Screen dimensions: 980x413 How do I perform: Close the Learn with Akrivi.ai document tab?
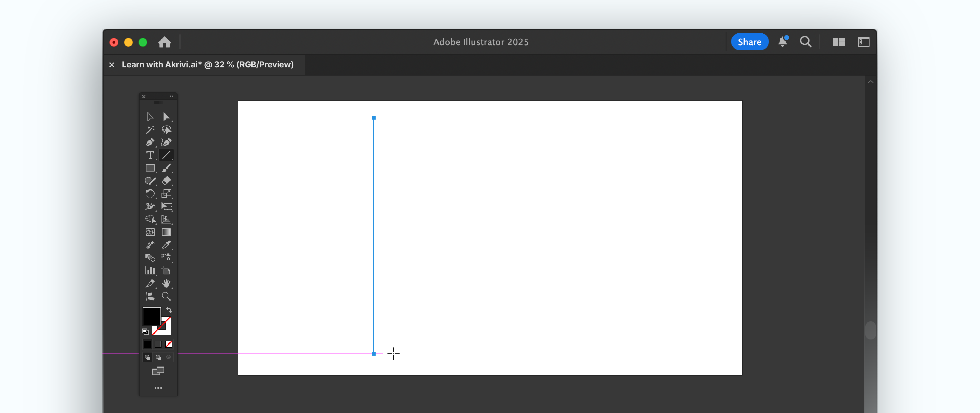[x=111, y=65]
